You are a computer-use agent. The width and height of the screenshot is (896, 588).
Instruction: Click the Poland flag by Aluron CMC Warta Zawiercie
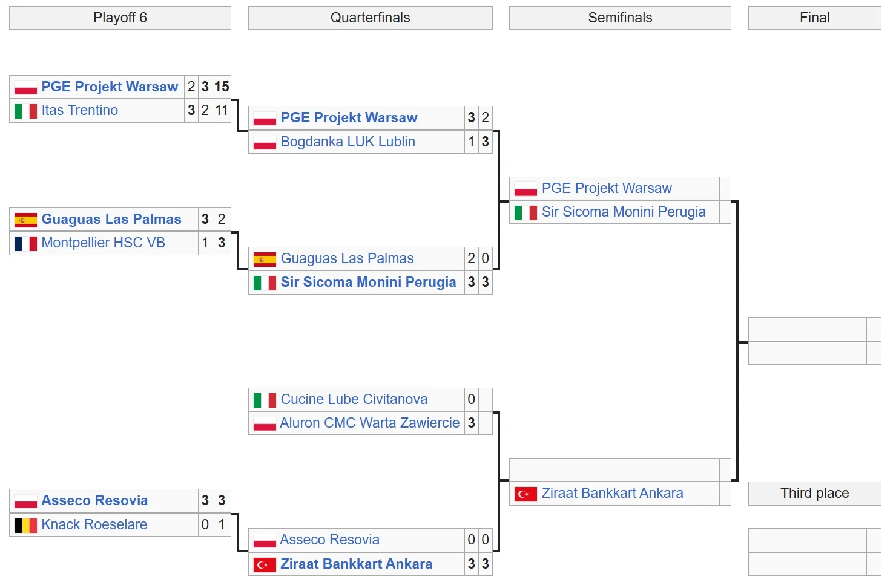click(265, 423)
